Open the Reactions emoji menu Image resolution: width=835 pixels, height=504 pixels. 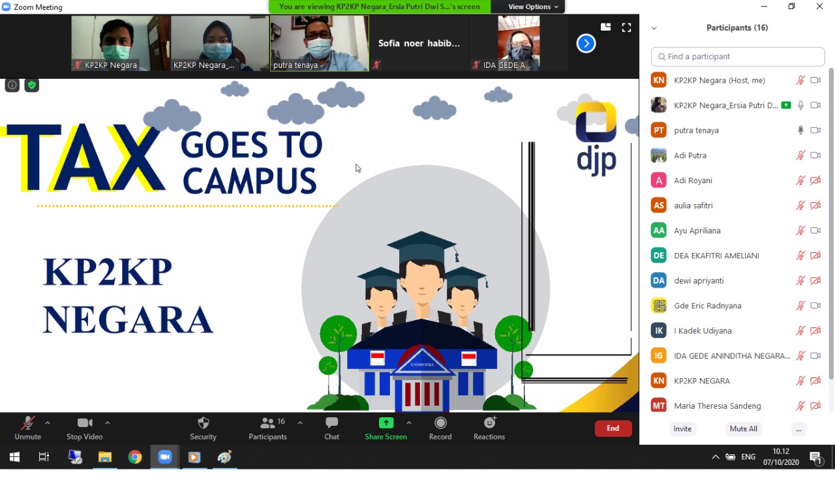pyautogui.click(x=489, y=428)
